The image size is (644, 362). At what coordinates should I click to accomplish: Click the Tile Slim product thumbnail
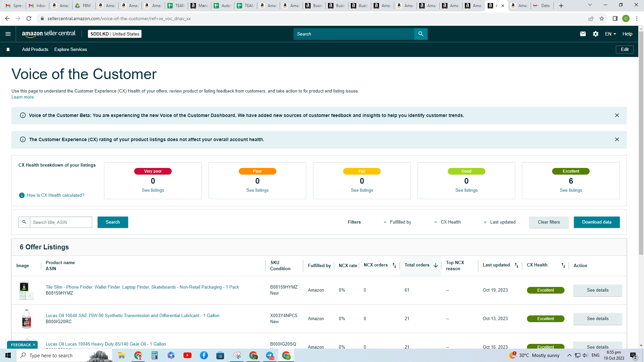[26, 290]
